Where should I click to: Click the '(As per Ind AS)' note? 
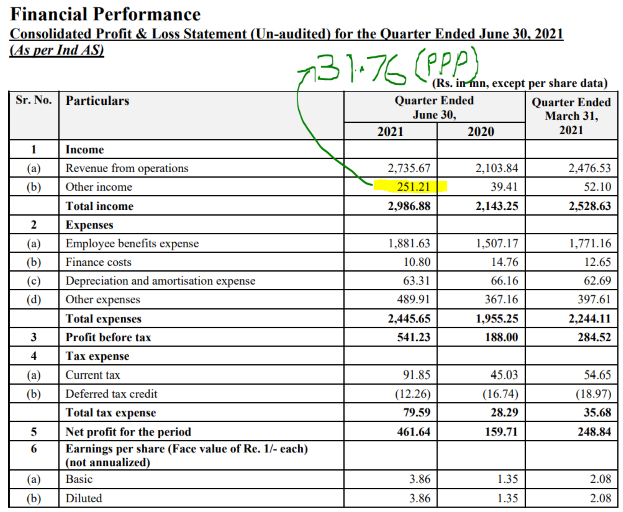pyautogui.click(x=57, y=50)
